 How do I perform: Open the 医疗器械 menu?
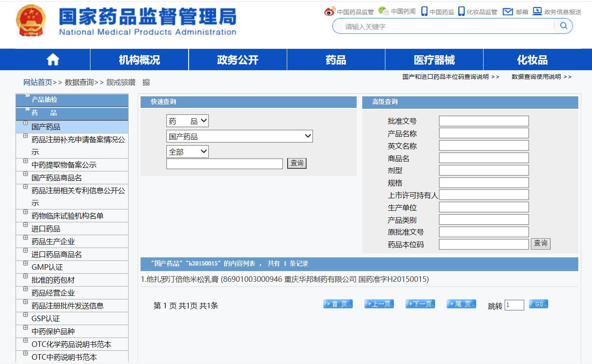(434, 60)
